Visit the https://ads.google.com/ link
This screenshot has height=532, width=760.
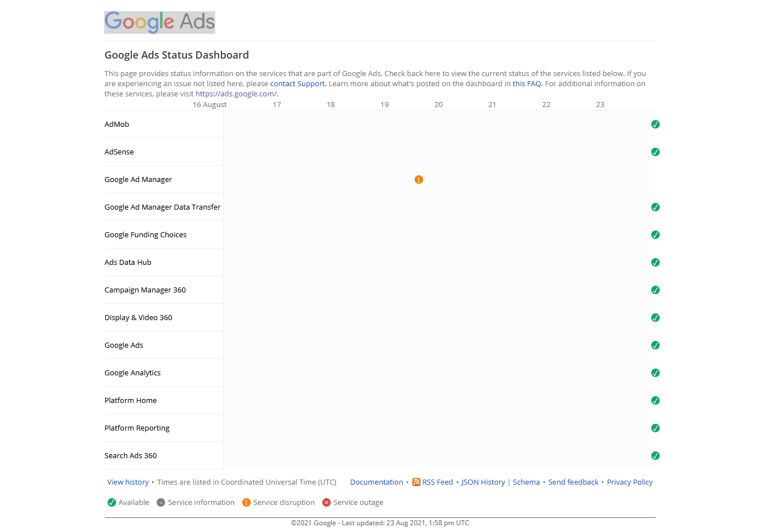(x=236, y=94)
